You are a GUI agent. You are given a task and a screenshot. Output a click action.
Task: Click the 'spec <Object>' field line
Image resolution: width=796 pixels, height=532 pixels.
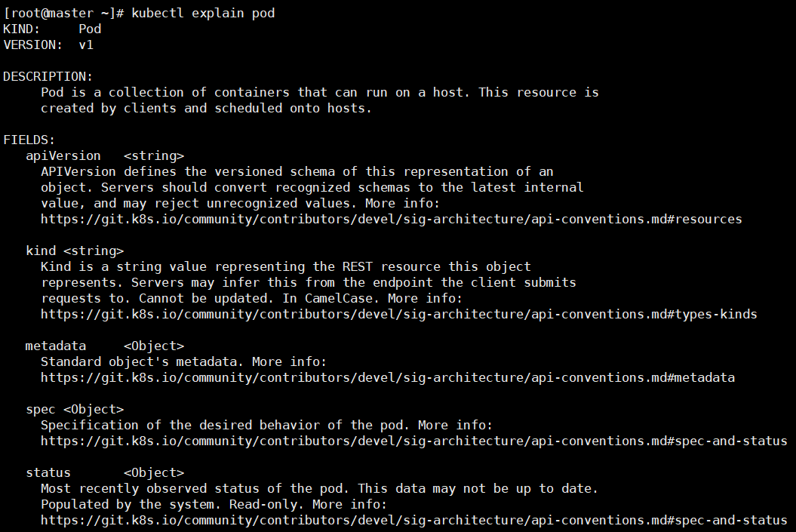75,409
